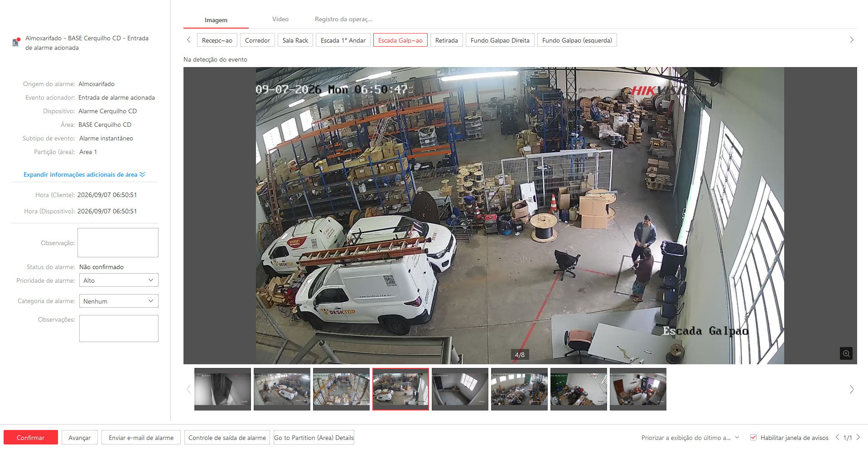Go to previous alarm page arrow
868x449 pixels.
point(837,437)
